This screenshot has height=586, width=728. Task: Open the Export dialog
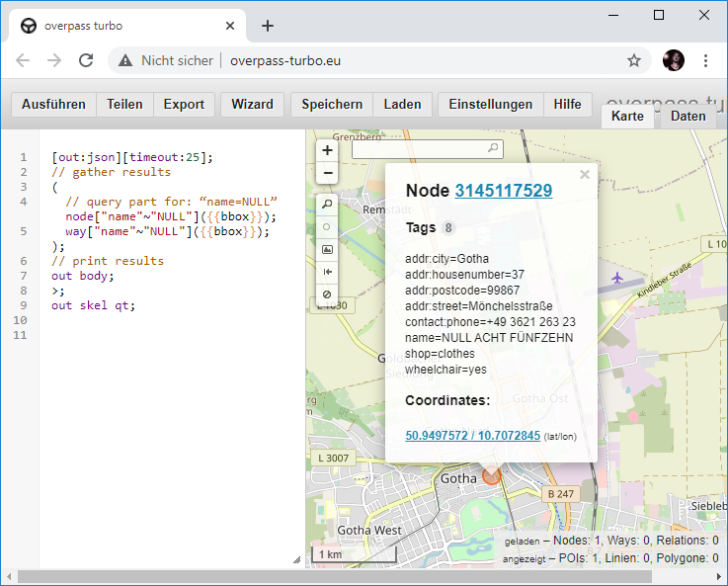pos(184,105)
